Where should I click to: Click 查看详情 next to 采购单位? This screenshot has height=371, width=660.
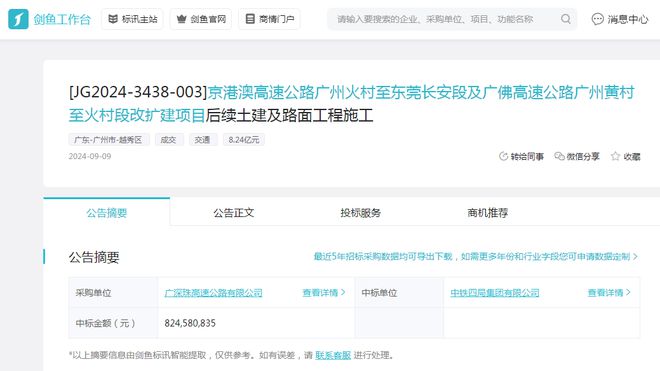(x=324, y=292)
